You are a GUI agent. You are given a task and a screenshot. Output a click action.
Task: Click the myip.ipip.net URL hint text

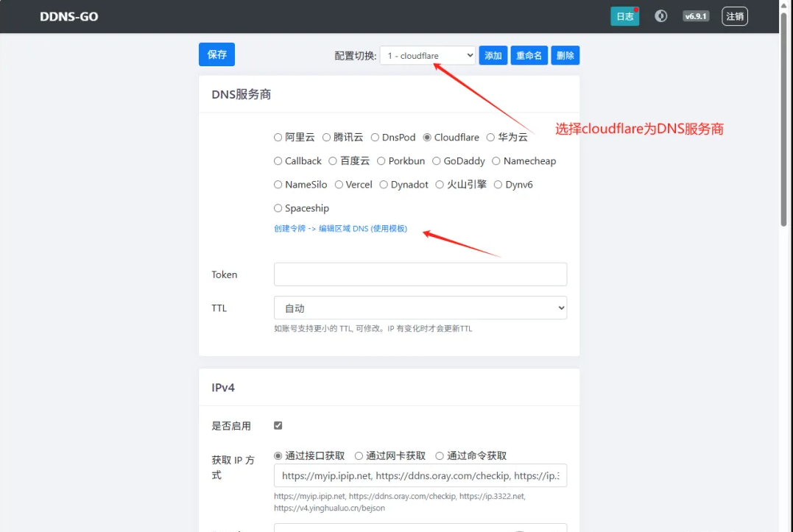point(400,502)
